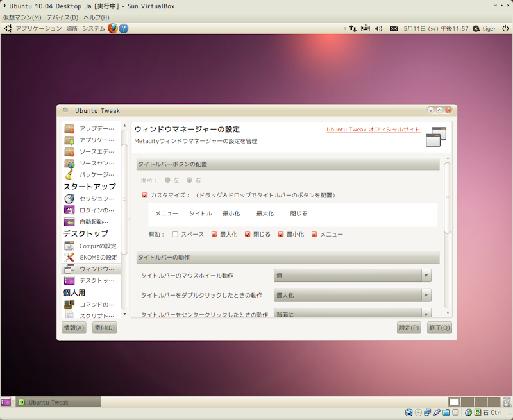The width and height of the screenshot is (513, 420).
Task: Open the keyboard input method indicator
Action: pos(366,28)
